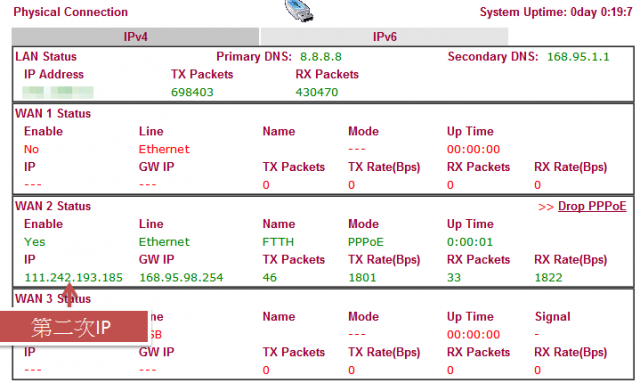Click the Drop PPPoE link
This screenshot has height=391, width=640.
(x=592, y=206)
